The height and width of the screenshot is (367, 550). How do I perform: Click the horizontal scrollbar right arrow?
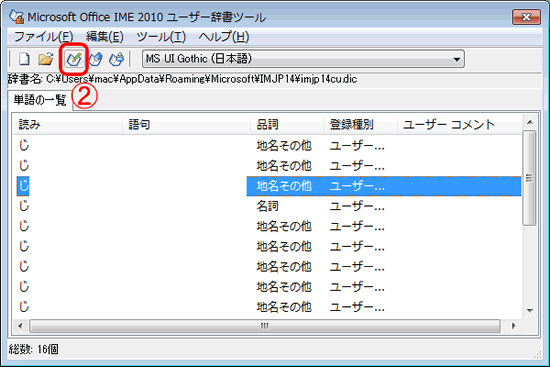pos(514,326)
